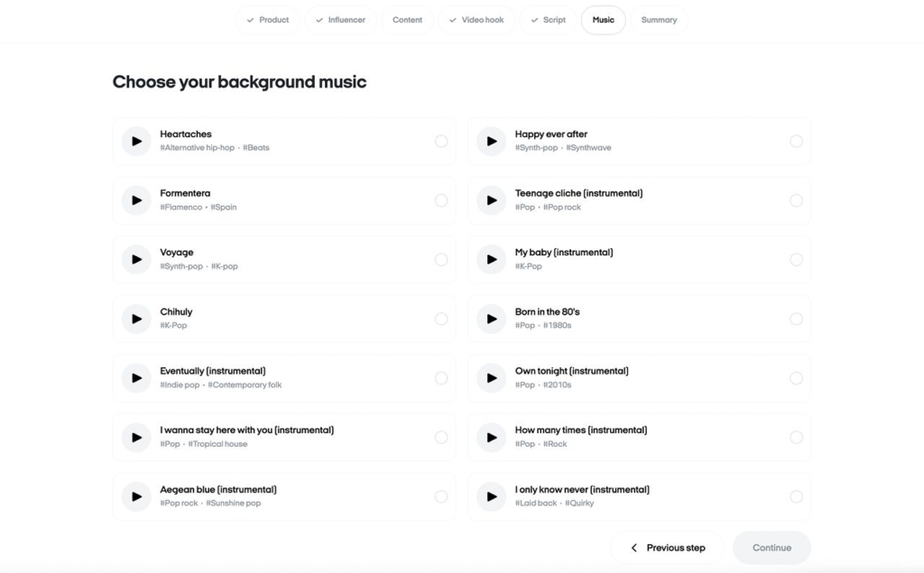Play the Chihuly K-Pop track
This screenshot has height=573, width=924.
click(136, 319)
